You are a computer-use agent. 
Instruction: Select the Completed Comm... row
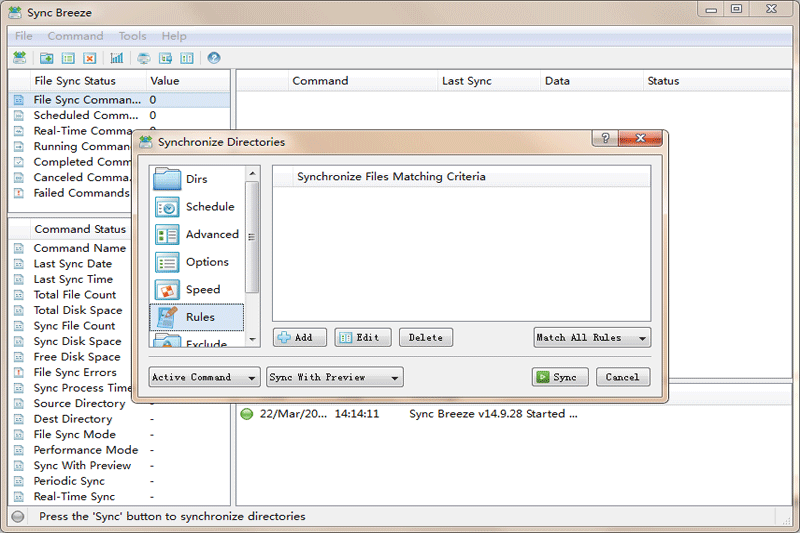pos(71,162)
